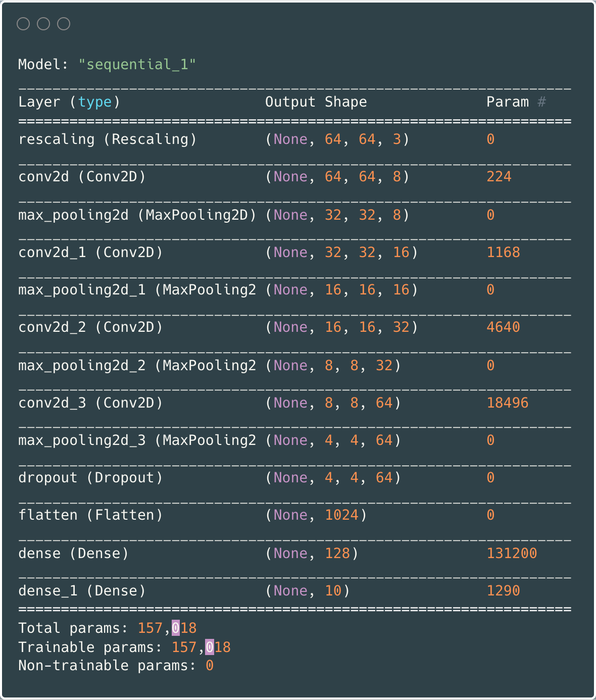Image resolution: width=596 pixels, height=700 pixels.
Task: Select the rescaling (Rescaling) layer row
Action: click(x=107, y=139)
